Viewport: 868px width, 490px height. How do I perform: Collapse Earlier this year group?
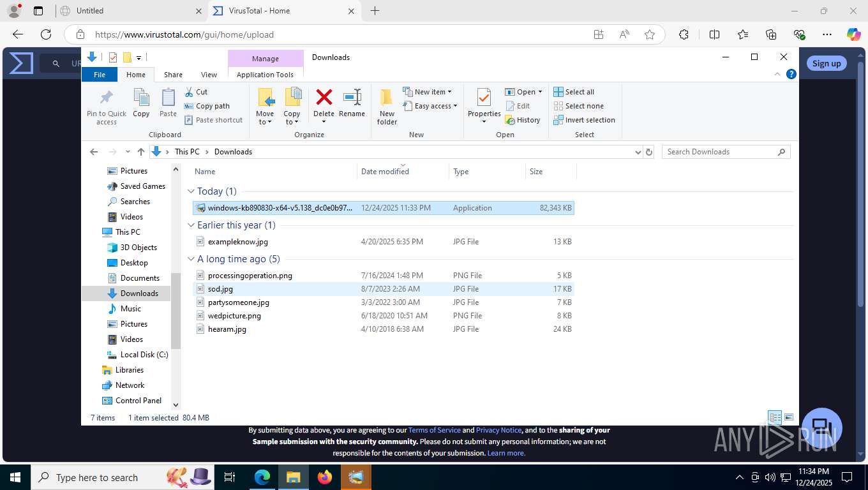coord(191,225)
